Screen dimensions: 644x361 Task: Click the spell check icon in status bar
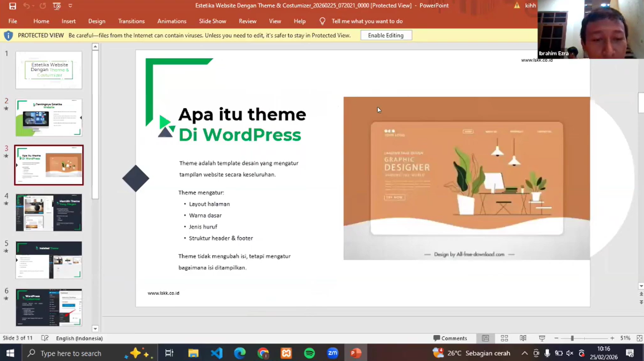point(45,338)
